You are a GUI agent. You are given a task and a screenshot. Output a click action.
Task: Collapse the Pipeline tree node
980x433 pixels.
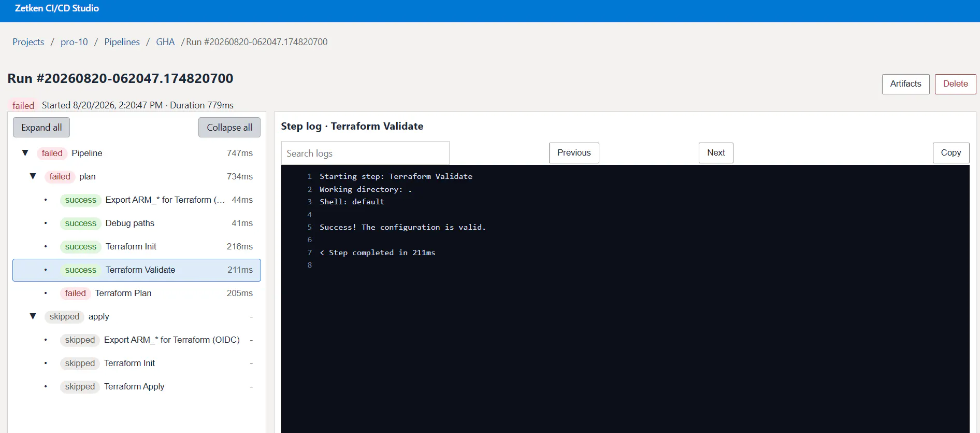pyautogui.click(x=25, y=153)
